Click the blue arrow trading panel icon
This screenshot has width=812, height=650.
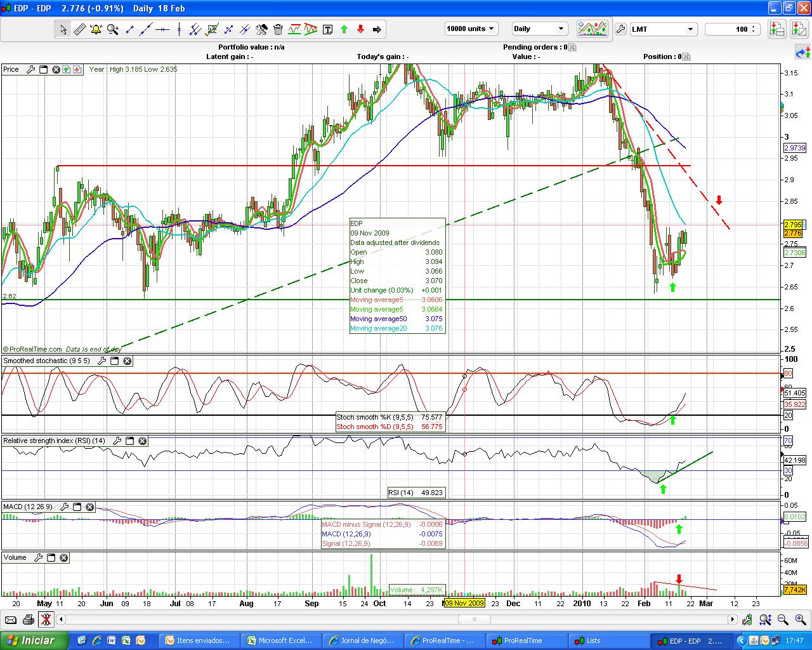click(802, 52)
